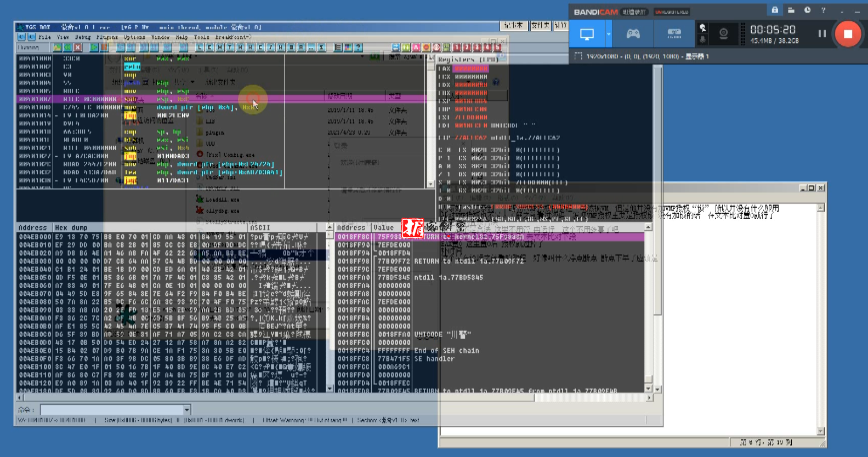Click Bandicam 1920x1080 recording area indicator
This screenshot has width=868, height=457.
(x=642, y=56)
